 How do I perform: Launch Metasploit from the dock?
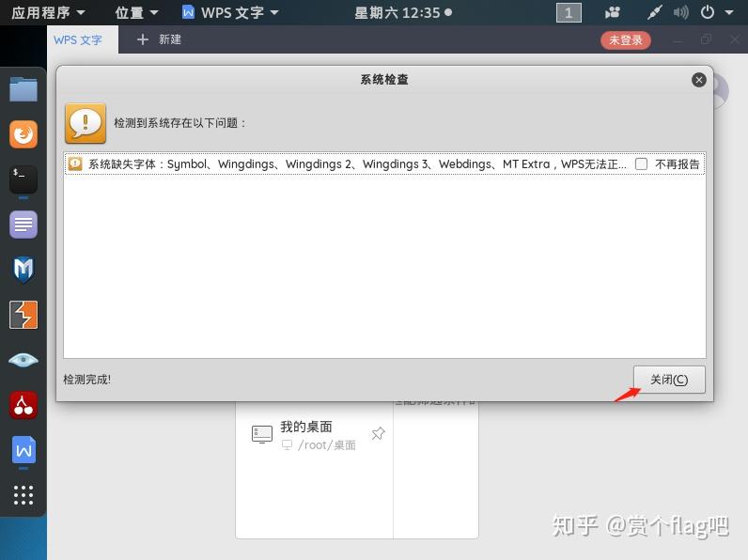click(23, 269)
